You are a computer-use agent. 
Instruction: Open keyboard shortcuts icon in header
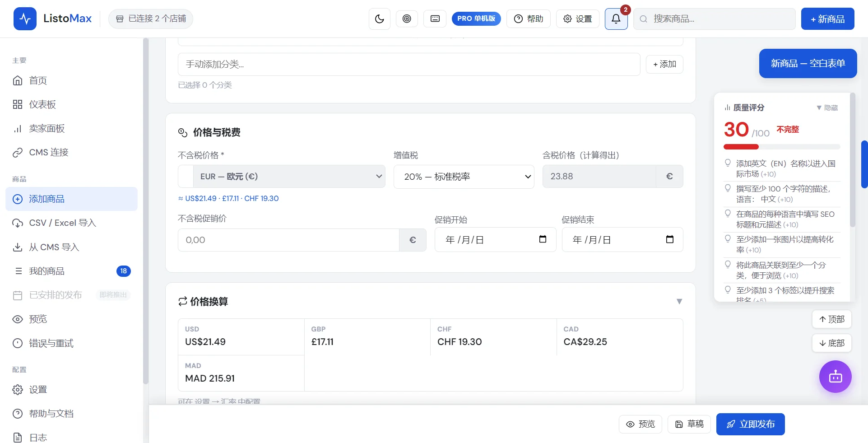pos(435,19)
